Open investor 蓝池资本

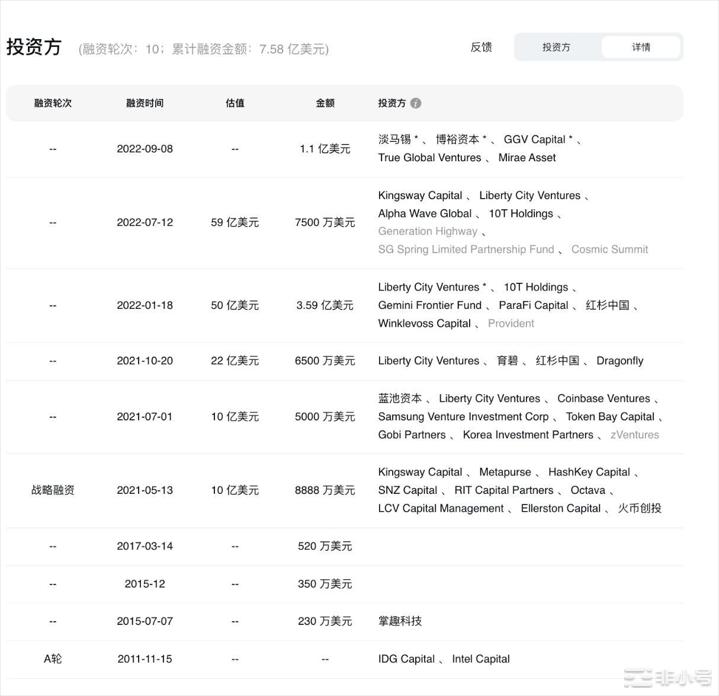(x=400, y=398)
